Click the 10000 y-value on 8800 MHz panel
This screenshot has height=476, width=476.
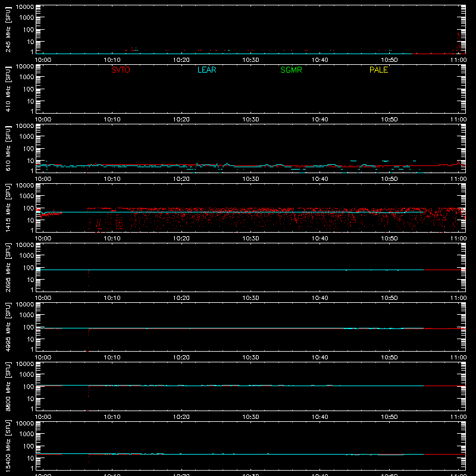(25, 364)
